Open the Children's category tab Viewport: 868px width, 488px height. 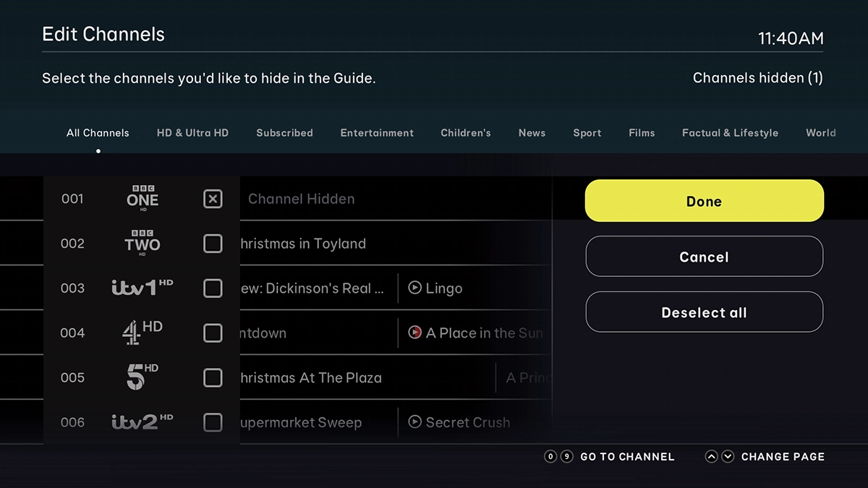[465, 133]
